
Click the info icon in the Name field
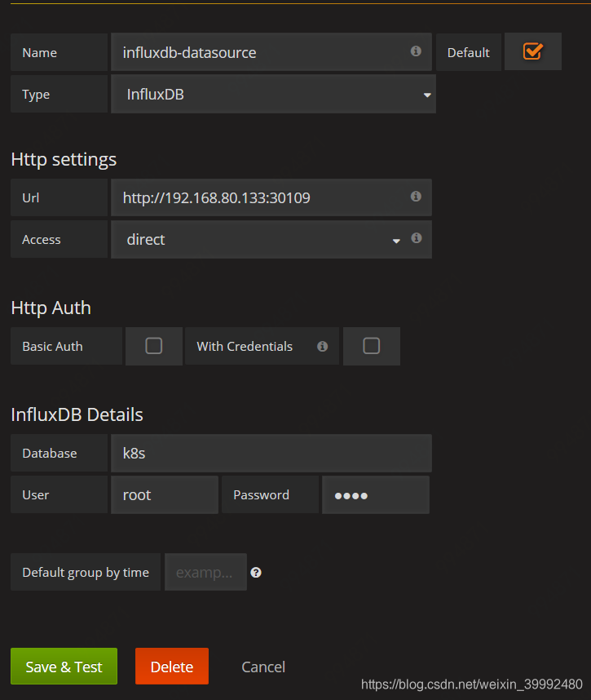pyautogui.click(x=416, y=51)
